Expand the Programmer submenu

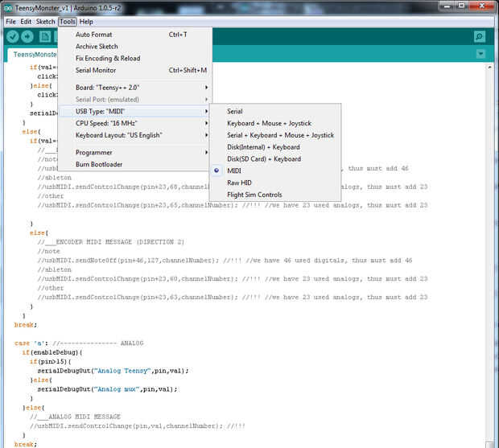tap(135, 153)
